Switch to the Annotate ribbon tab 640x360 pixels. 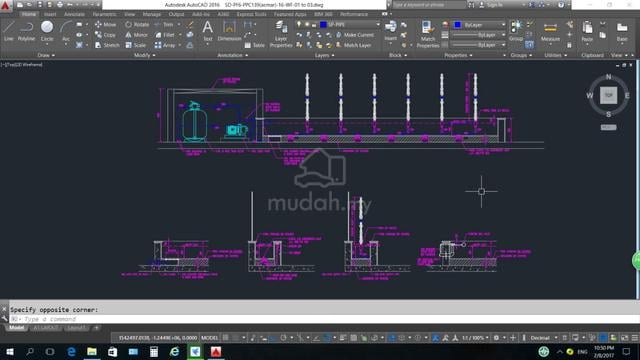click(74, 14)
